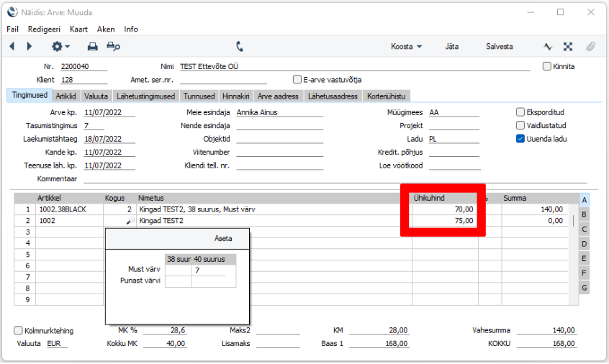
Task: Click the Jäta button
Action: point(451,47)
